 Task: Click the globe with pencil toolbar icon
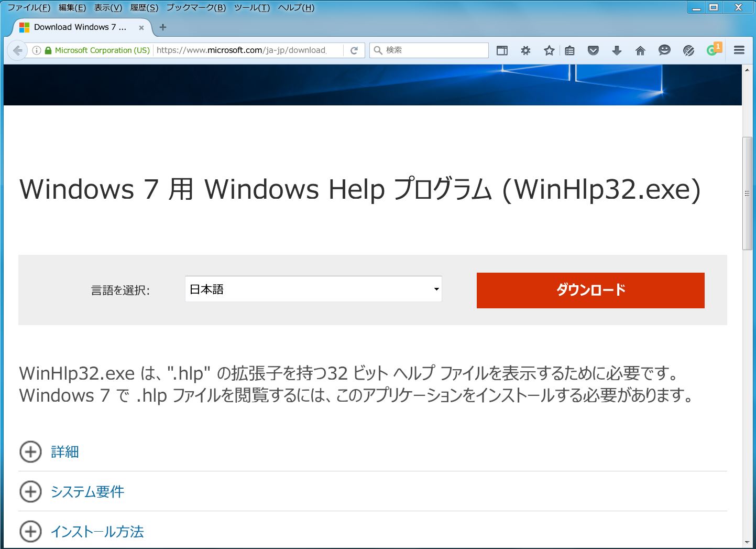click(689, 50)
